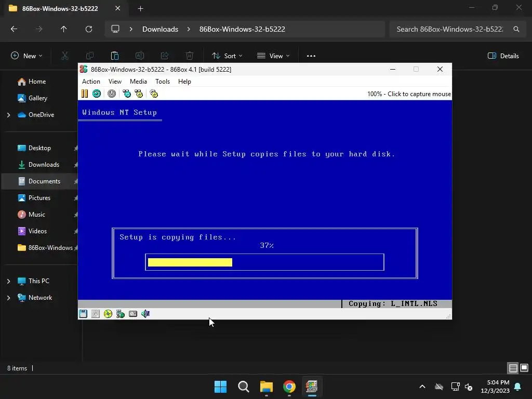Screen dimensions: 532x399
Task: Open the See more ellipsis menu
Action: coord(311,56)
